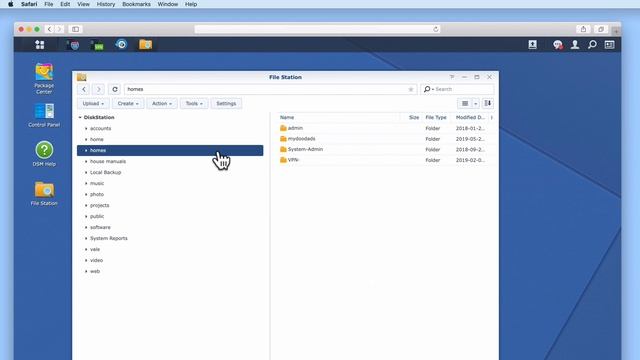Open the Tools dropdown
The image size is (640, 360).
coord(194,104)
